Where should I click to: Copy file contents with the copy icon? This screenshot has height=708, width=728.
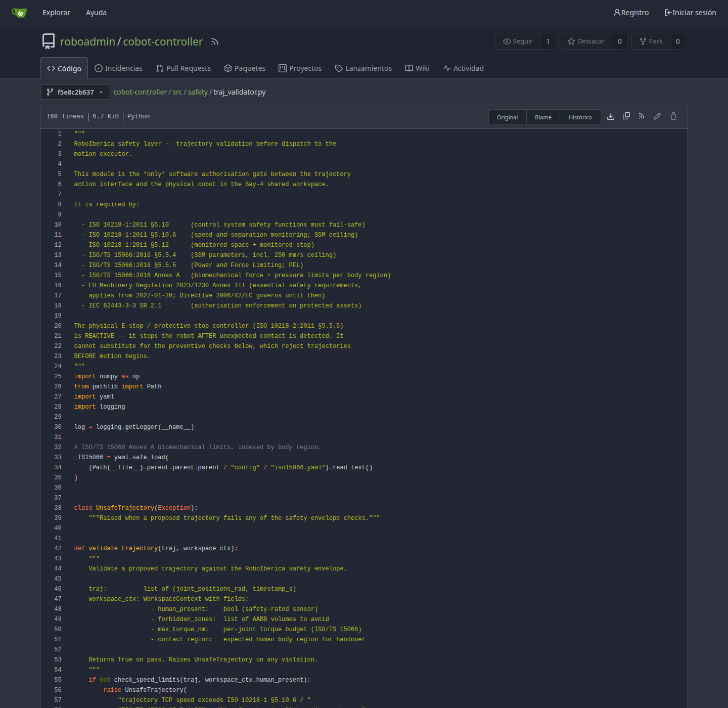click(x=626, y=116)
